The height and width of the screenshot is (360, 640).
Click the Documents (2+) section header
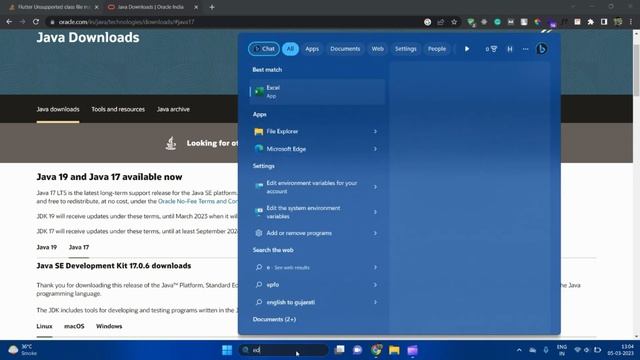274,319
